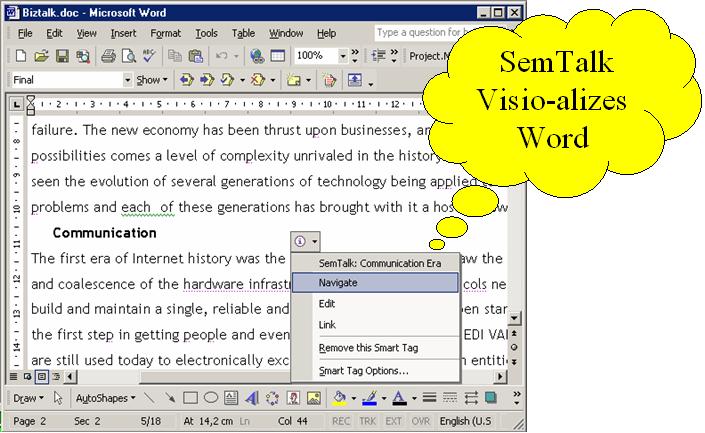Image resolution: width=705 pixels, height=433 pixels.
Task: Toggle OVR overtype mode in status bar
Action: (x=421, y=421)
